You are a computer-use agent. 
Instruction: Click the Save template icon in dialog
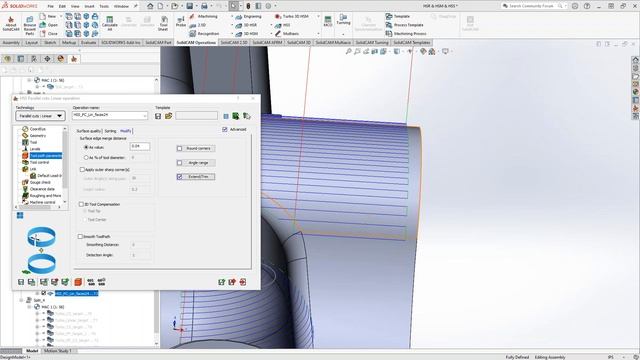click(x=158, y=116)
